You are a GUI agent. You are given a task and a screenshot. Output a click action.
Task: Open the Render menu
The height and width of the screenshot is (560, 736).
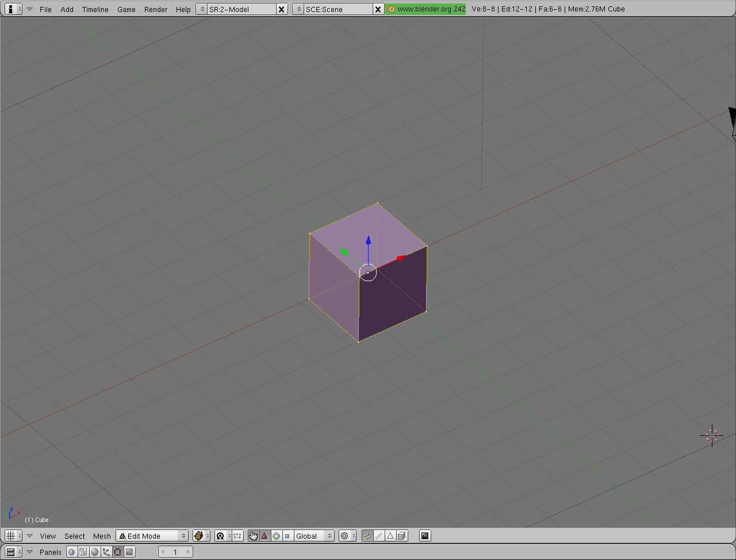pyautogui.click(x=156, y=9)
